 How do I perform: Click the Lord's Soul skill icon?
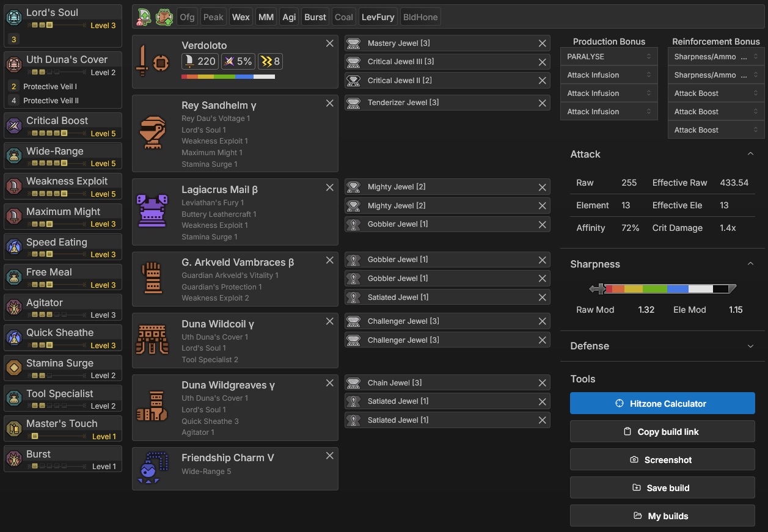click(x=13, y=17)
